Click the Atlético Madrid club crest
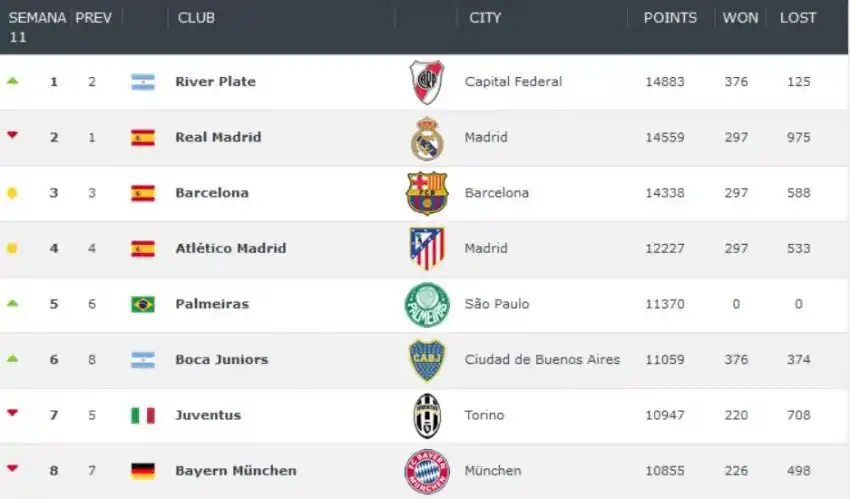Screen dimensions: 850x499 pyautogui.click(x=427, y=249)
